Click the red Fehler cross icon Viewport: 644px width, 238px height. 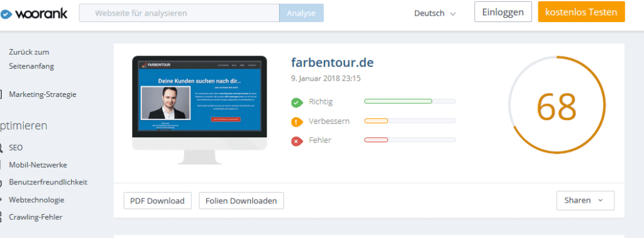(x=297, y=142)
